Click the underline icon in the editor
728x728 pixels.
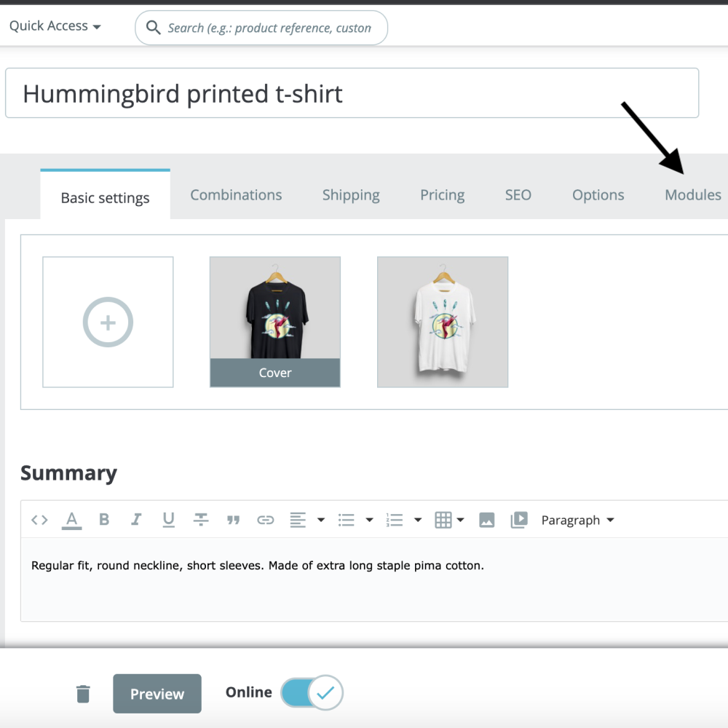pyautogui.click(x=168, y=519)
